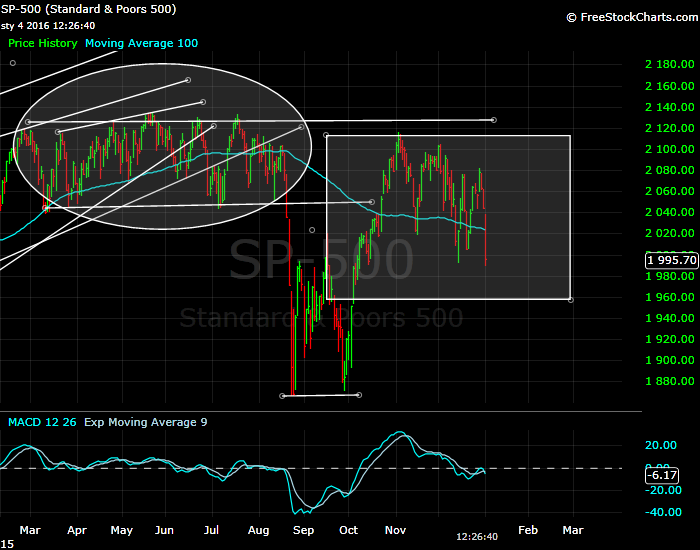Viewport: 700px width, 550px height.
Task: Select bottom-right corner handle of the shaded rectangle
Action: (571, 300)
